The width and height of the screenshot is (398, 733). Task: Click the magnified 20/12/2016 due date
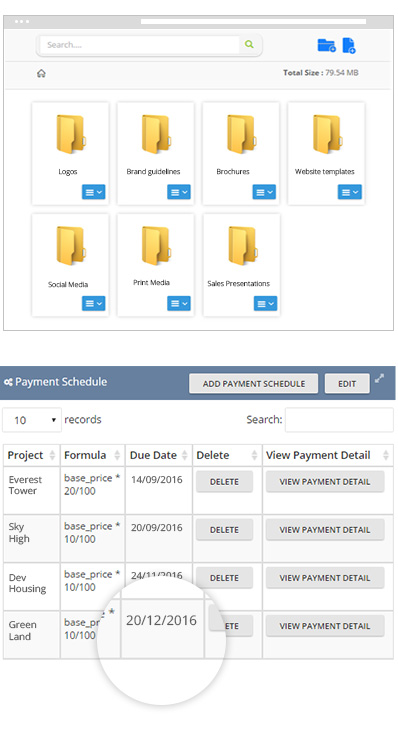[161, 620]
